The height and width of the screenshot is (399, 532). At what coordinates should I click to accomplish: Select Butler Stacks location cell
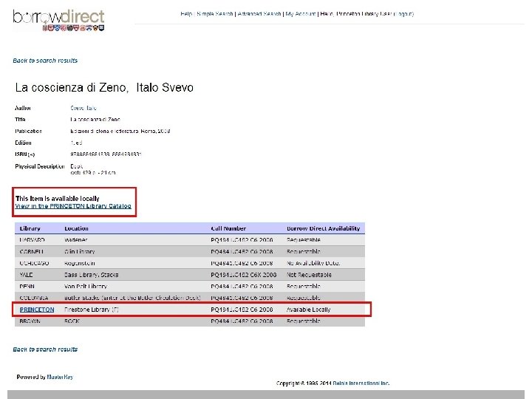tap(132, 298)
